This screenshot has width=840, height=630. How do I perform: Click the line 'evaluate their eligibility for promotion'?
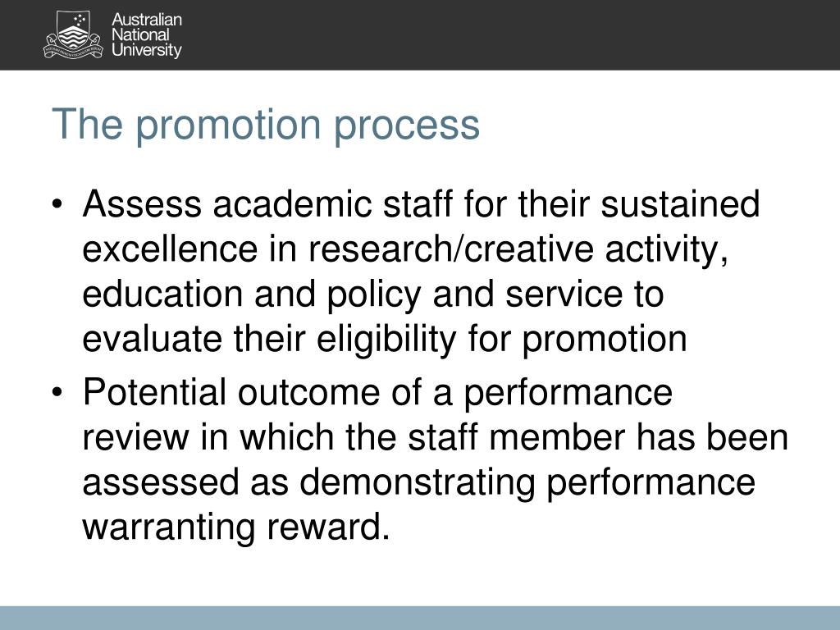[385, 339]
